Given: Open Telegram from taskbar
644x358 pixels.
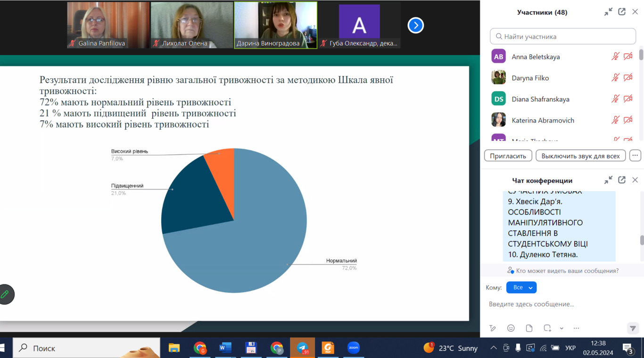Looking at the screenshot, I should [302, 348].
